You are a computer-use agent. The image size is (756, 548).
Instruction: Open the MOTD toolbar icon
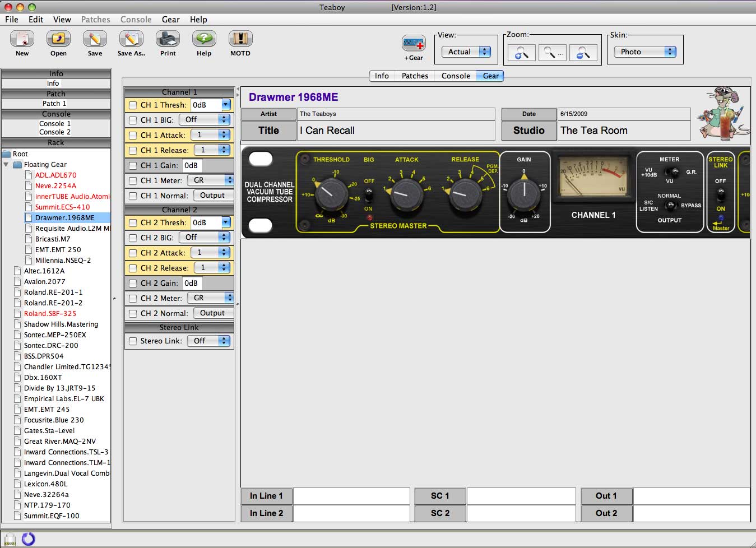click(x=240, y=39)
